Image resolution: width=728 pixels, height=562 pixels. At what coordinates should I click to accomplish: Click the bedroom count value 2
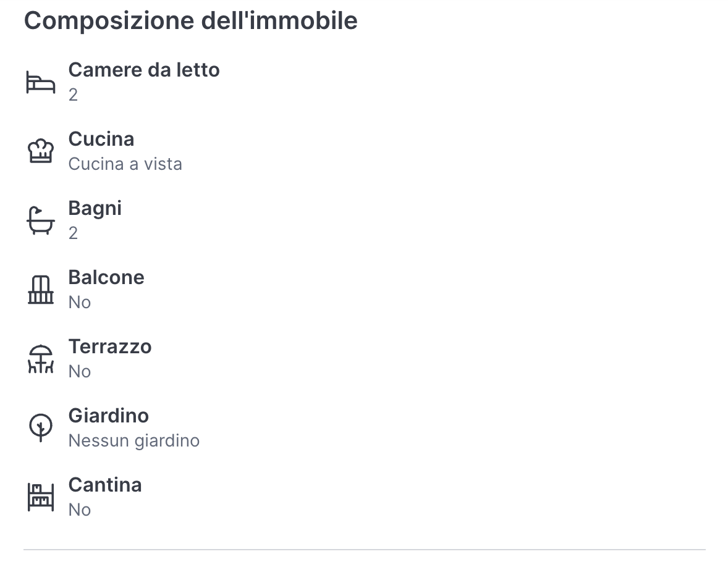click(73, 95)
